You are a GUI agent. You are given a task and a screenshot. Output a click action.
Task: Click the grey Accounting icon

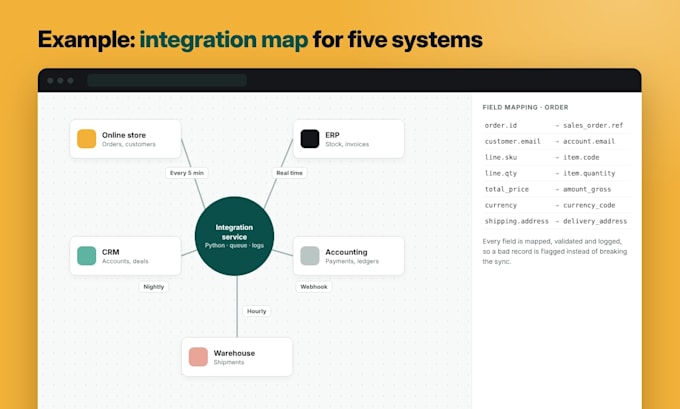[x=310, y=256]
